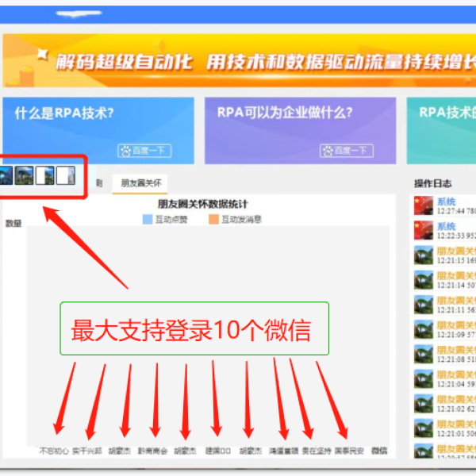
Task: Select the first WeChat account avatar
Action: click(6, 175)
